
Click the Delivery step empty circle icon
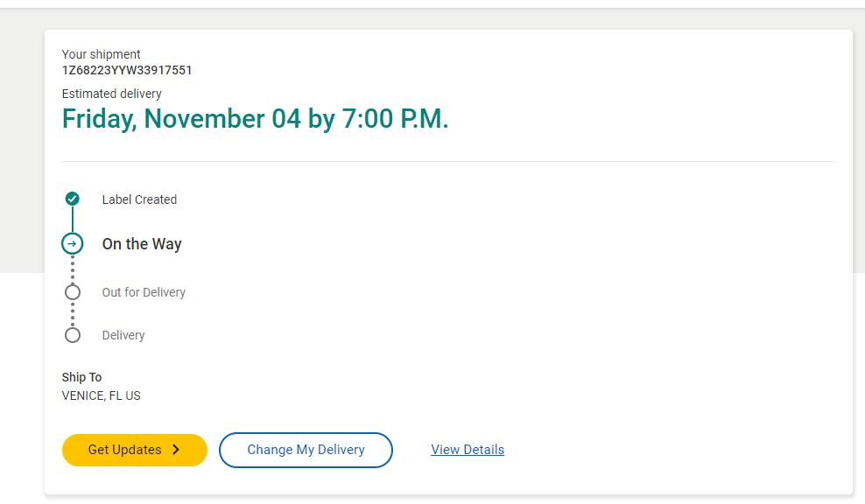tap(73, 335)
